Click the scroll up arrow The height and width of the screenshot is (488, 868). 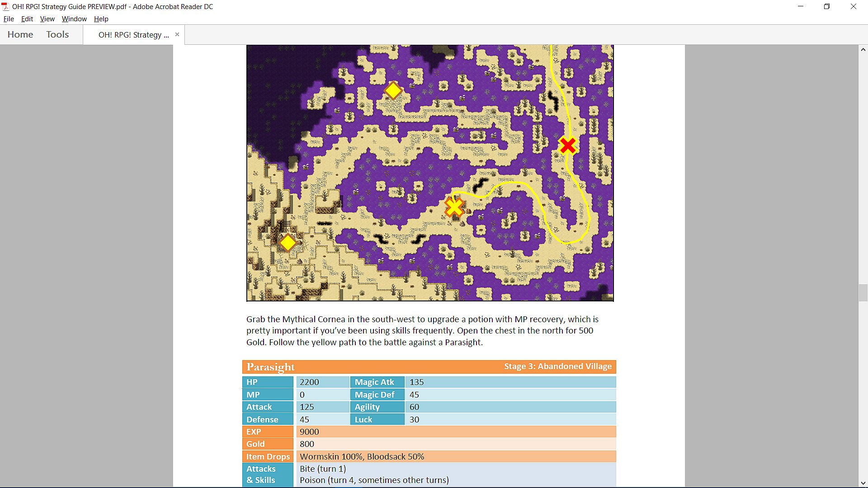863,50
